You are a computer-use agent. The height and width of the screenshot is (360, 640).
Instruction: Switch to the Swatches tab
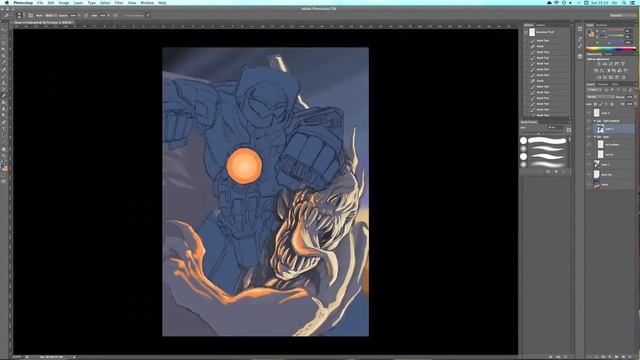(601, 25)
